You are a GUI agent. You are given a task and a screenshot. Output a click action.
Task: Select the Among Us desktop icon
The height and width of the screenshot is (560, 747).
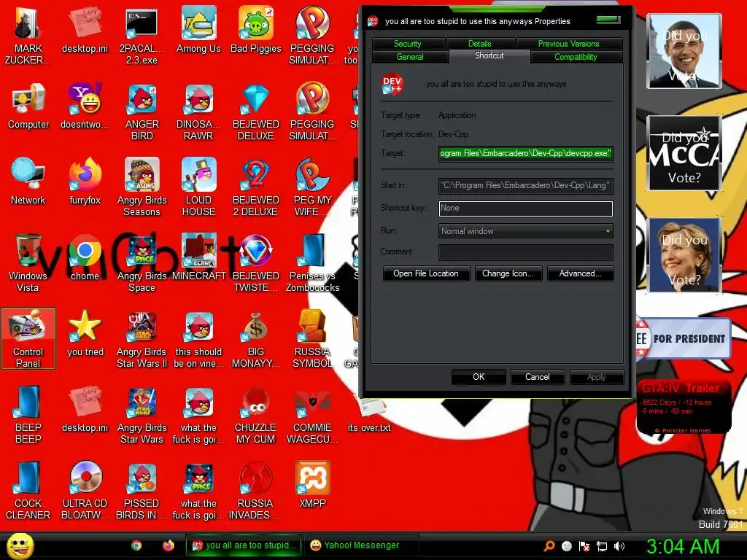[198, 30]
